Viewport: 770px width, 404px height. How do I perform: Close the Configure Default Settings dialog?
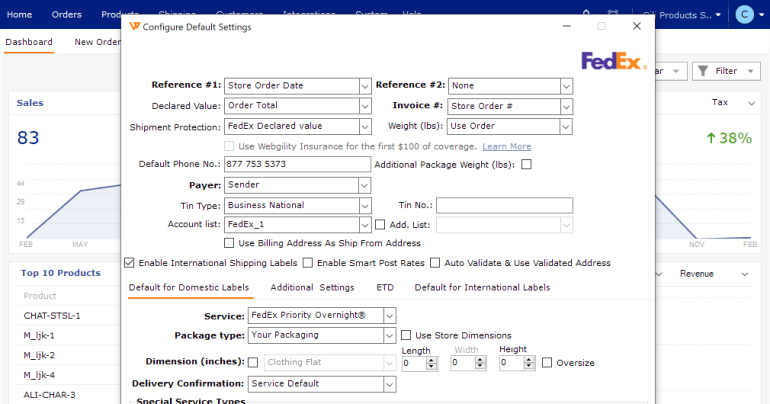637,26
